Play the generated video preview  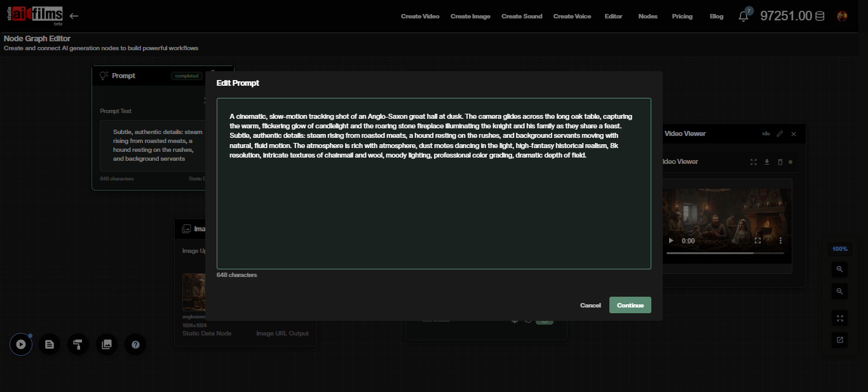(670, 241)
